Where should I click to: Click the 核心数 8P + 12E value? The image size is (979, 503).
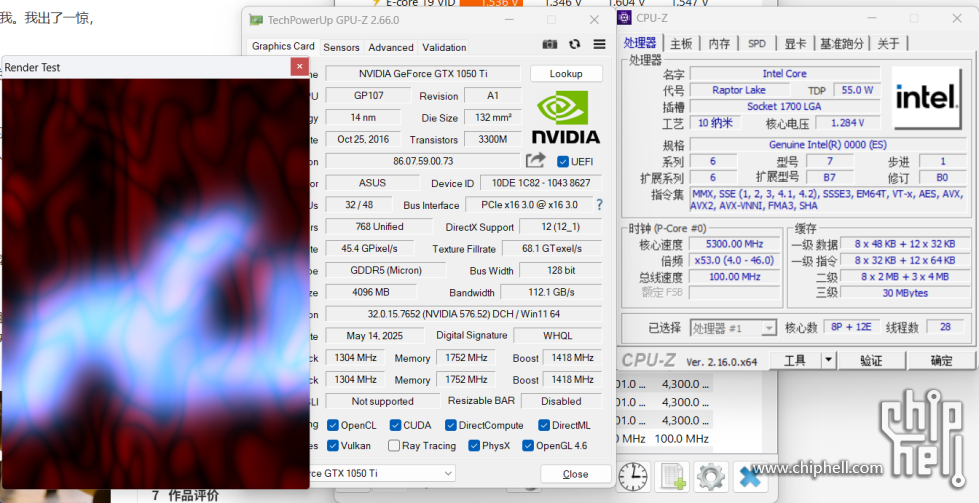point(852,327)
